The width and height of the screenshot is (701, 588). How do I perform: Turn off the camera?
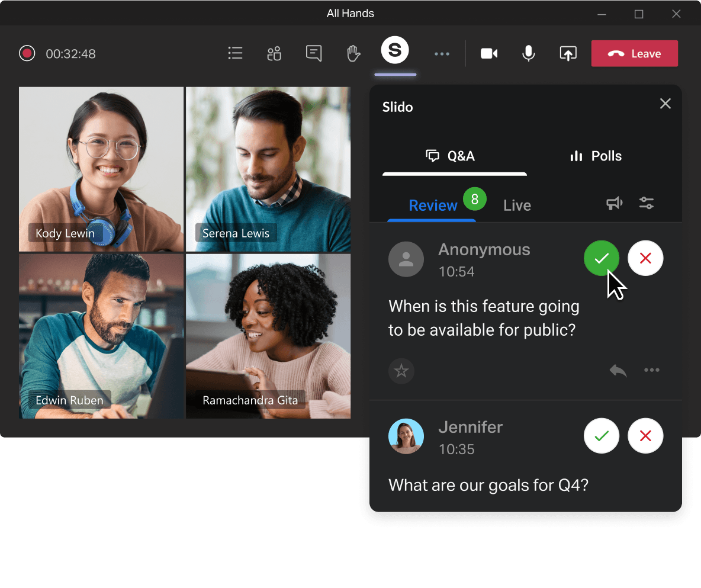click(488, 53)
